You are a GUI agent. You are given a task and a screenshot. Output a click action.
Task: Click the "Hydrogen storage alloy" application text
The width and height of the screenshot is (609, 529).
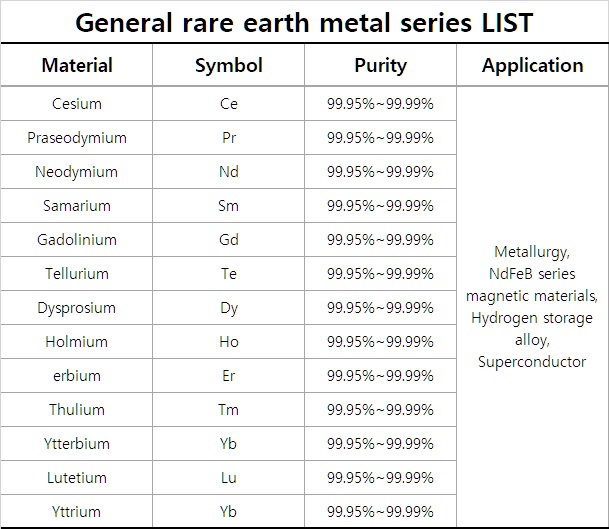532,329
